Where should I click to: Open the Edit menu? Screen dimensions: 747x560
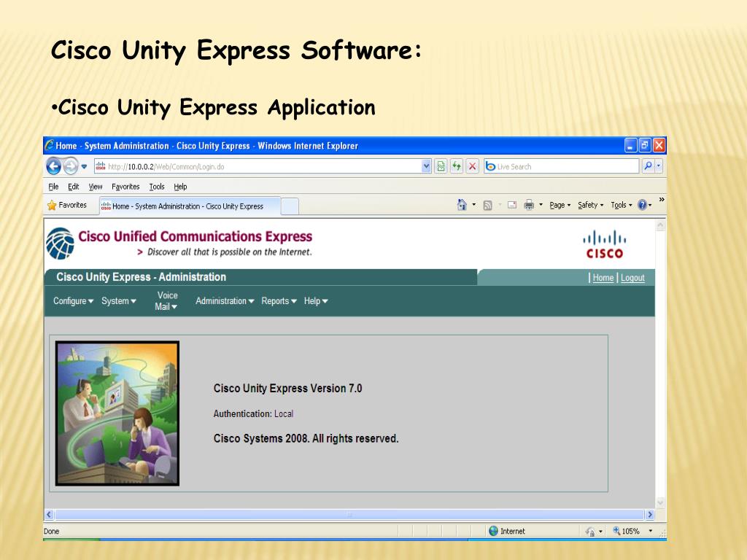(74, 187)
